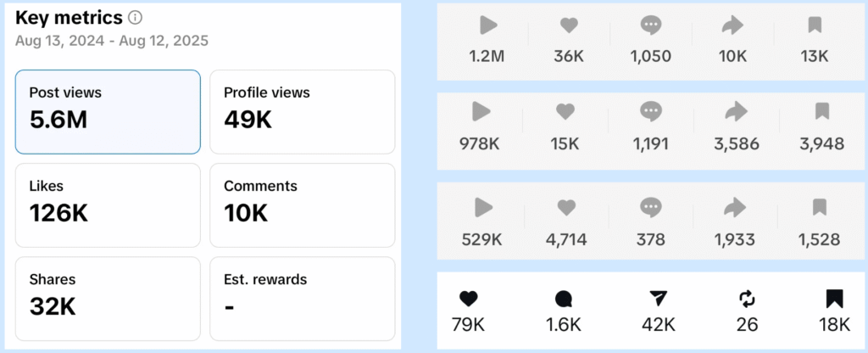Click the play icon above 978K

[481, 112]
